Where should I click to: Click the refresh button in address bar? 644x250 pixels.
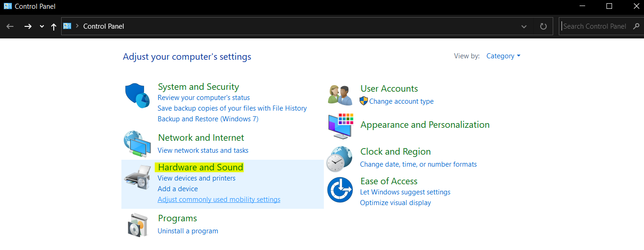pyautogui.click(x=543, y=26)
